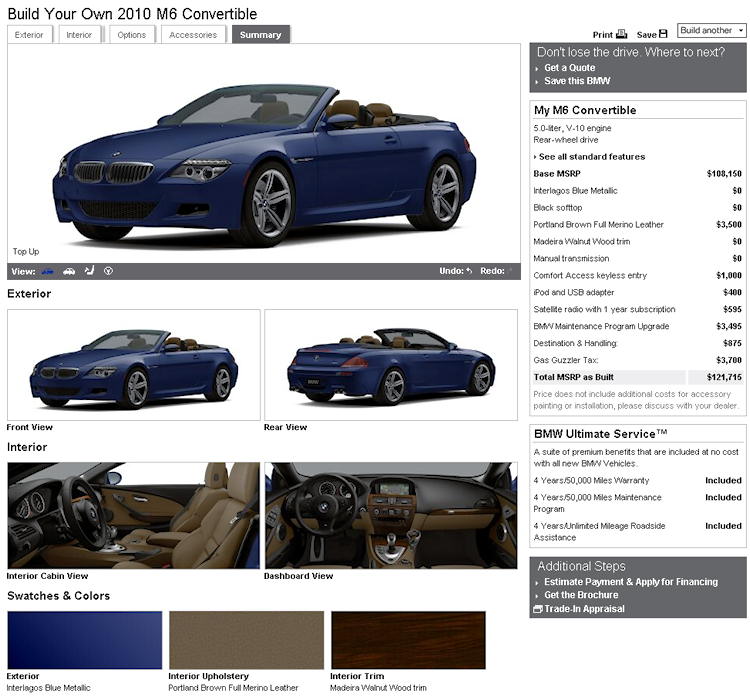The width and height of the screenshot is (750, 697).
Task: Click the Madeira Walnut Wood trim swatch
Action: (x=408, y=640)
